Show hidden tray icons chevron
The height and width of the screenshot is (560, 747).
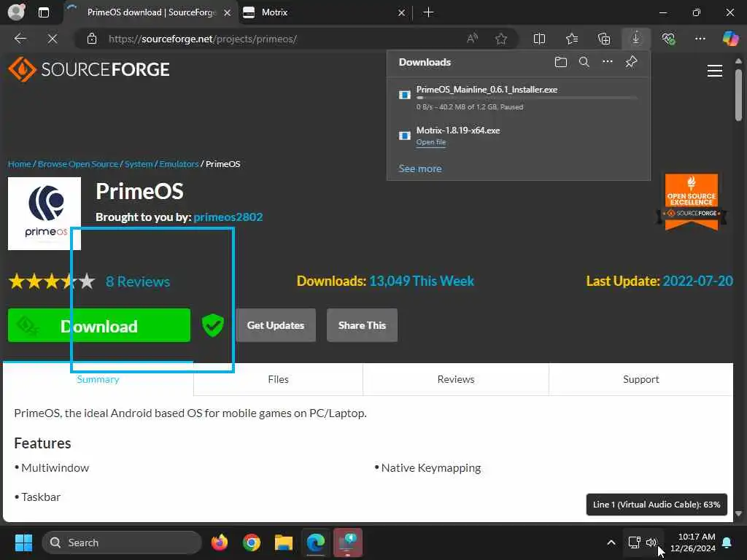click(x=611, y=542)
